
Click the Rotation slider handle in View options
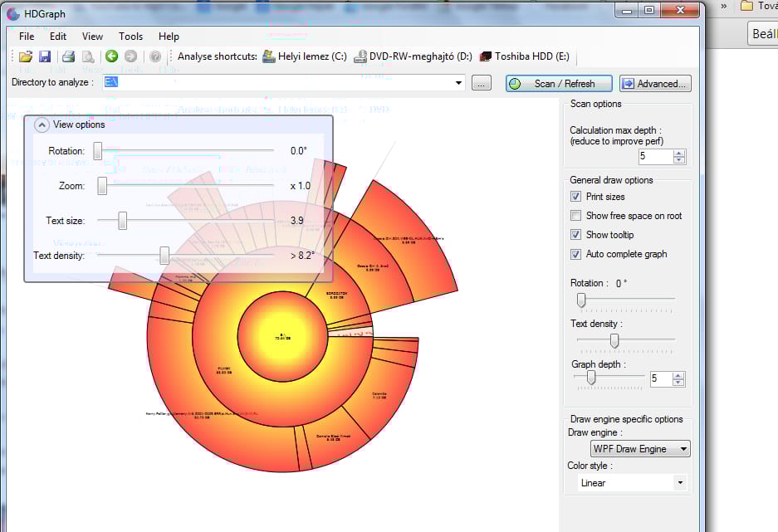click(x=98, y=151)
